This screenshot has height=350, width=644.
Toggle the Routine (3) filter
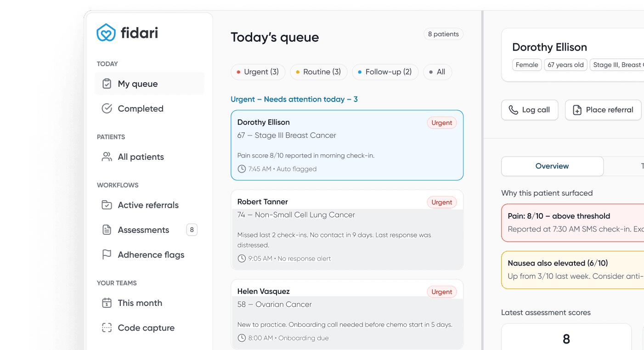pos(318,72)
